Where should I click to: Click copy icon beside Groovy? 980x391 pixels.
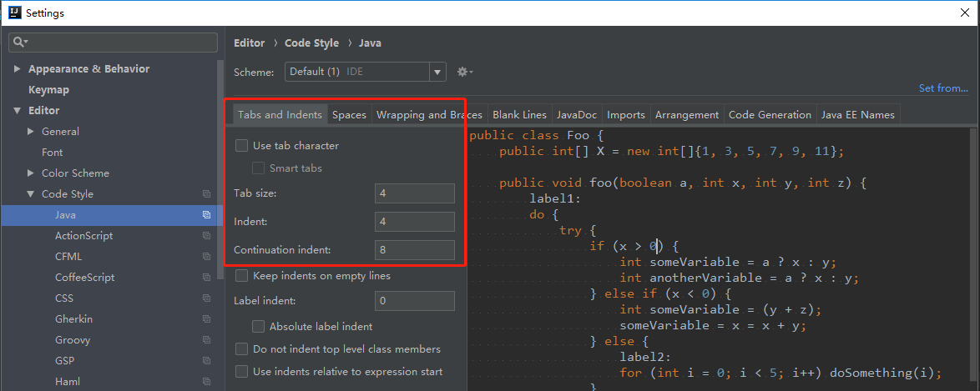tap(206, 340)
